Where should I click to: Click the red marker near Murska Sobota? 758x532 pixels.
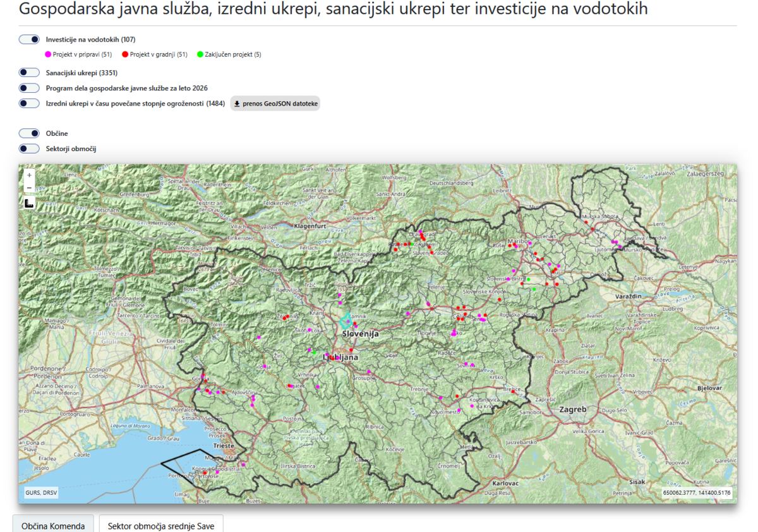point(586,222)
